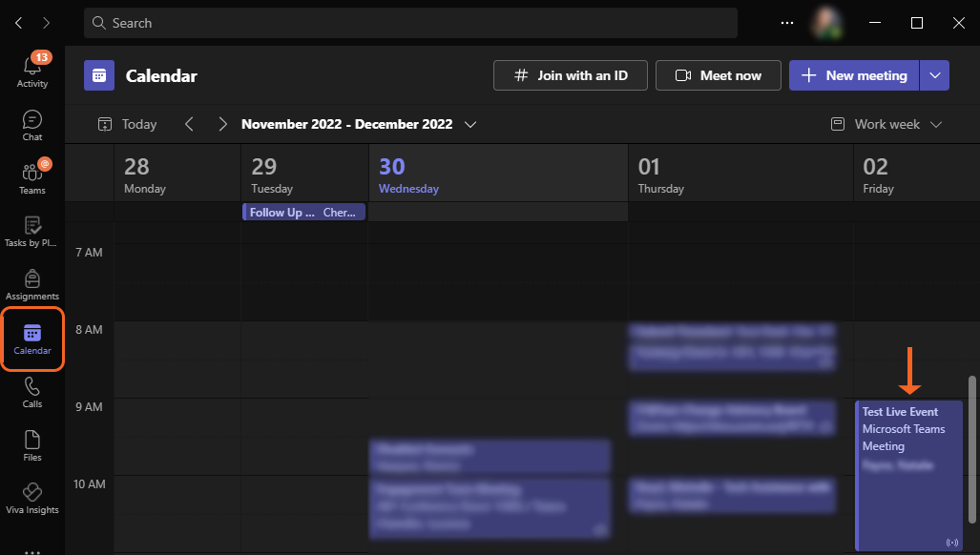
Task: Click the calendar vertical scrollbar
Action: (972, 448)
